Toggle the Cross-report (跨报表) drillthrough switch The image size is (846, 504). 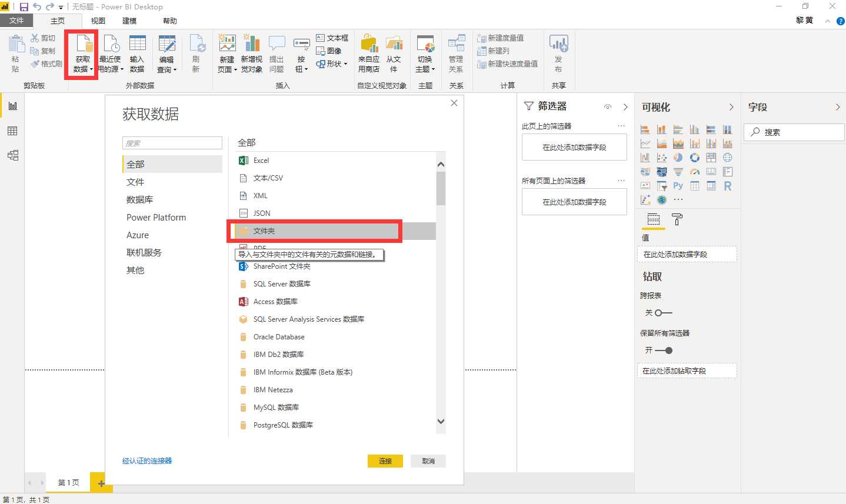[663, 313]
